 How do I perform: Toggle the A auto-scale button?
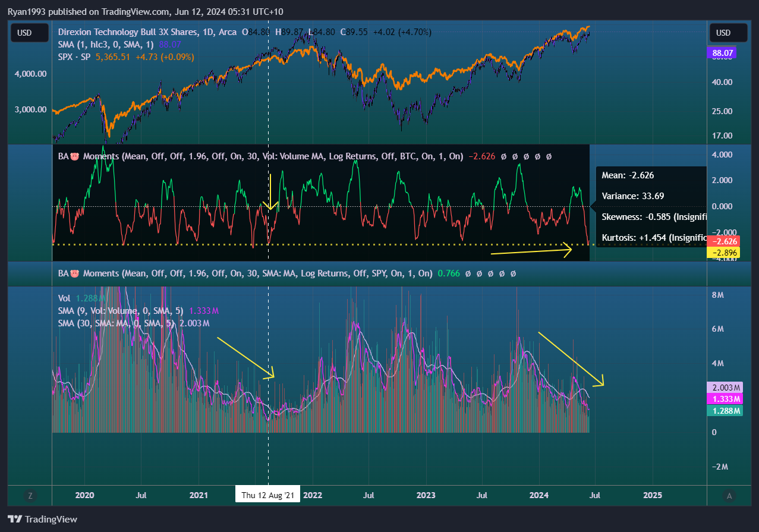pos(729,495)
